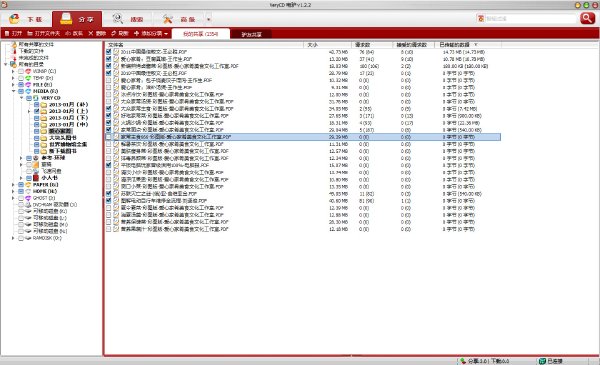This screenshot has width=600, height=365.
Task: Click the folder icon for 2013-01月 (下)
Action: 44,118
